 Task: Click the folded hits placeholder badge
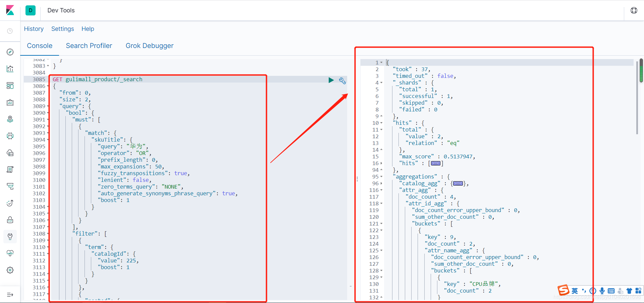(436, 163)
